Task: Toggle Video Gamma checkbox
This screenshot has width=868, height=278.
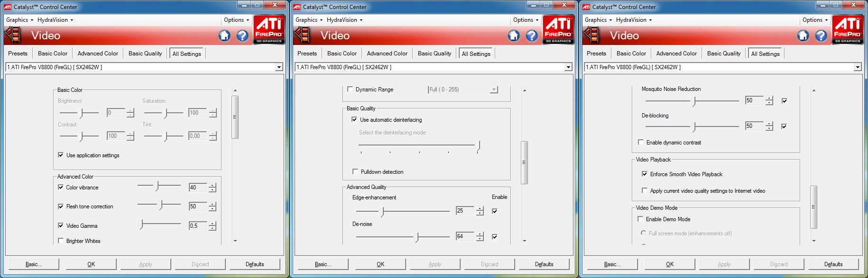Action: click(x=61, y=225)
